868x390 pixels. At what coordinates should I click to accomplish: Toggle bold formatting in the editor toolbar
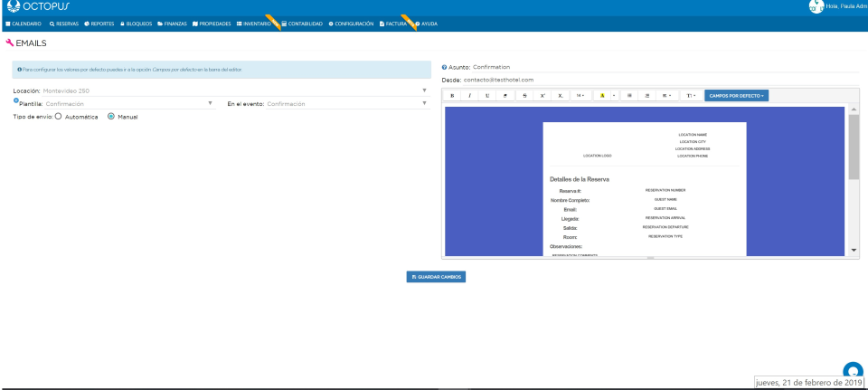point(452,95)
